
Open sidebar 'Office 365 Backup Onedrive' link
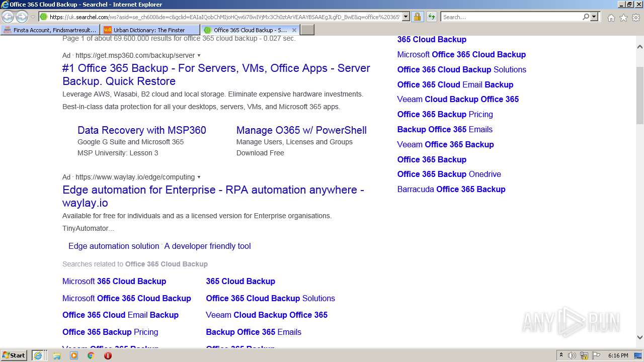(449, 174)
